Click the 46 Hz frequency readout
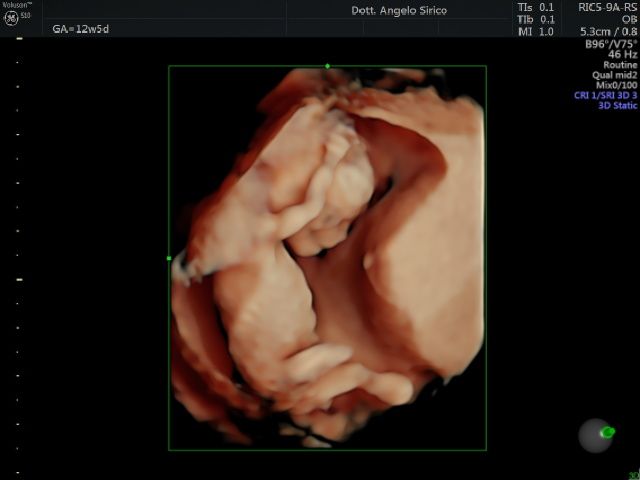640x480 pixels. click(622, 55)
